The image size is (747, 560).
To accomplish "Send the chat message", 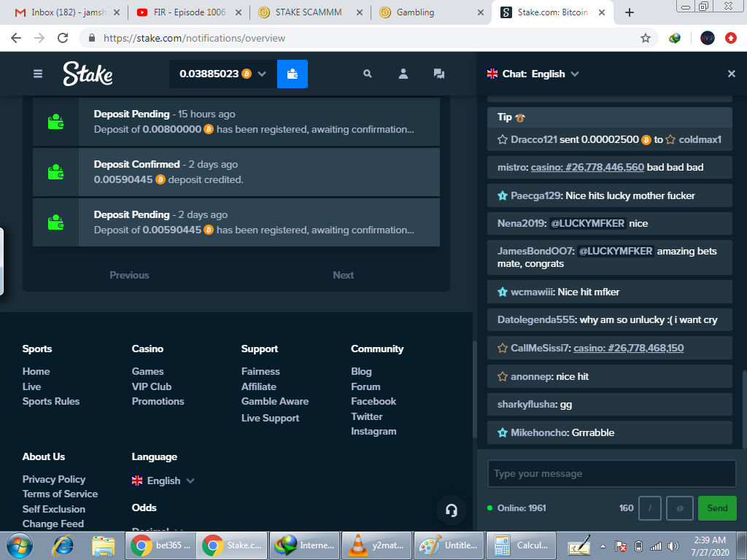I will pyautogui.click(x=717, y=508).
